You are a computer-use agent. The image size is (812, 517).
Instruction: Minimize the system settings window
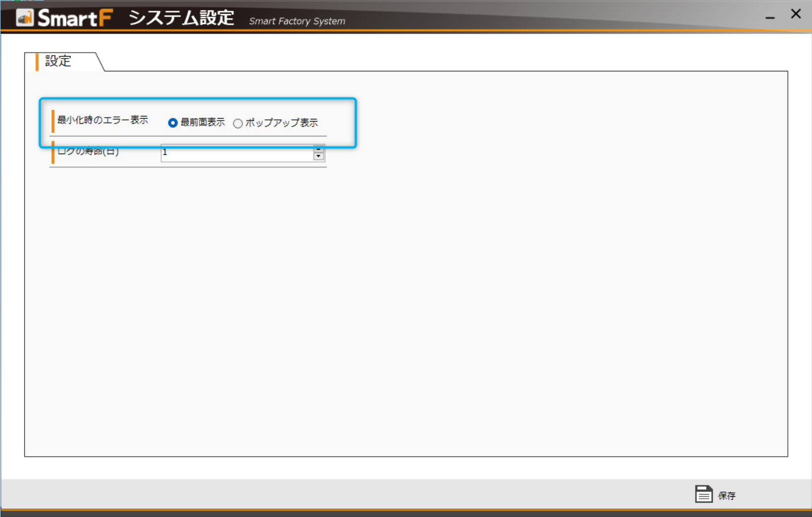[770, 17]
